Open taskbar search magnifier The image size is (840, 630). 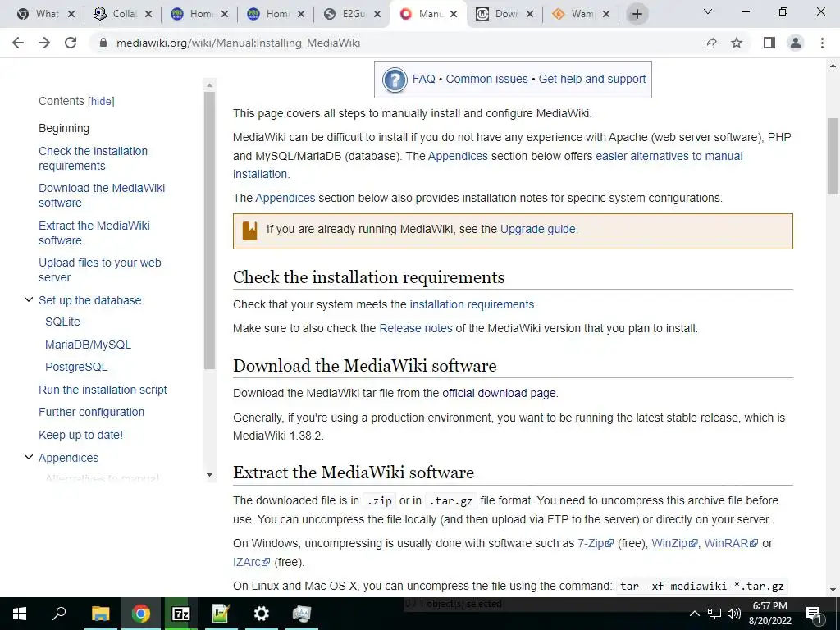(59, 613)
